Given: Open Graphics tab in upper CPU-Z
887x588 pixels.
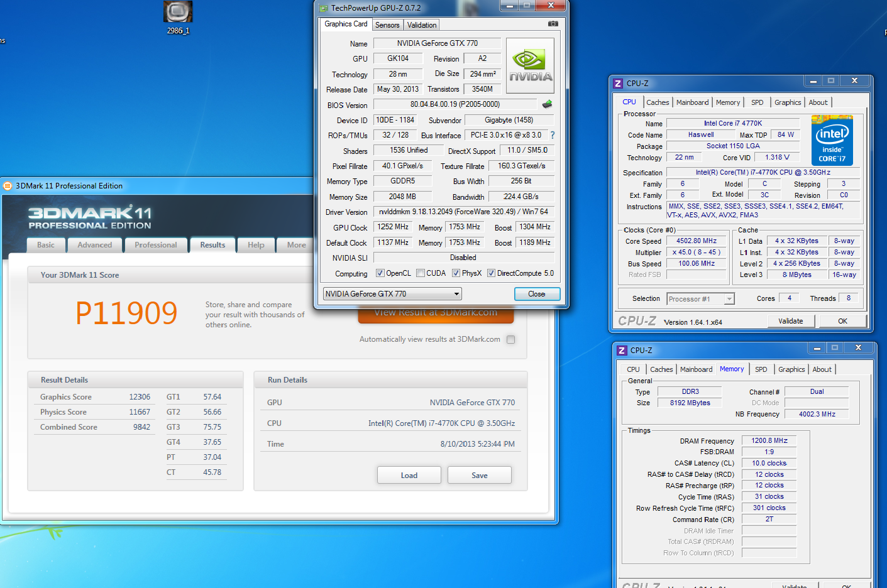Looking at the screenshot, I should 788,102.
